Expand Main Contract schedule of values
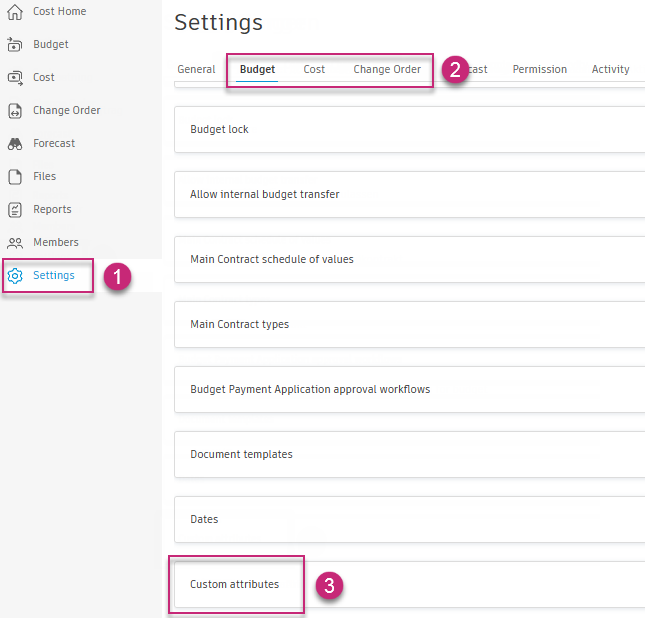This screenshot has height=618, width=645. pyautogui.click(x=400, y=260)
